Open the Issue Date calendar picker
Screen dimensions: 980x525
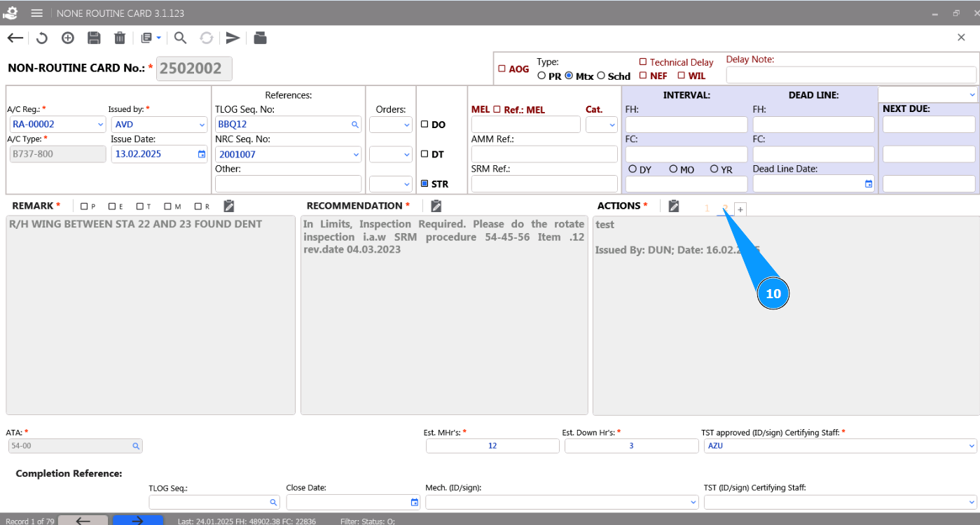tap(202, 154)
